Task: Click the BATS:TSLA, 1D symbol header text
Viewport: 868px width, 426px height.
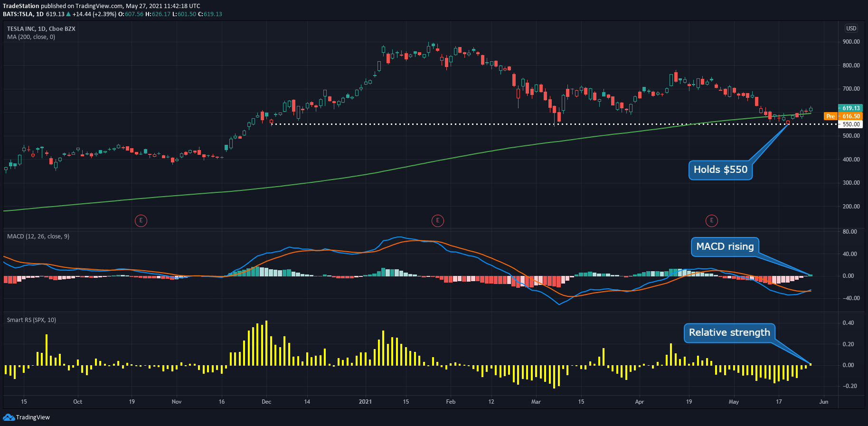Action: [23, 14]
